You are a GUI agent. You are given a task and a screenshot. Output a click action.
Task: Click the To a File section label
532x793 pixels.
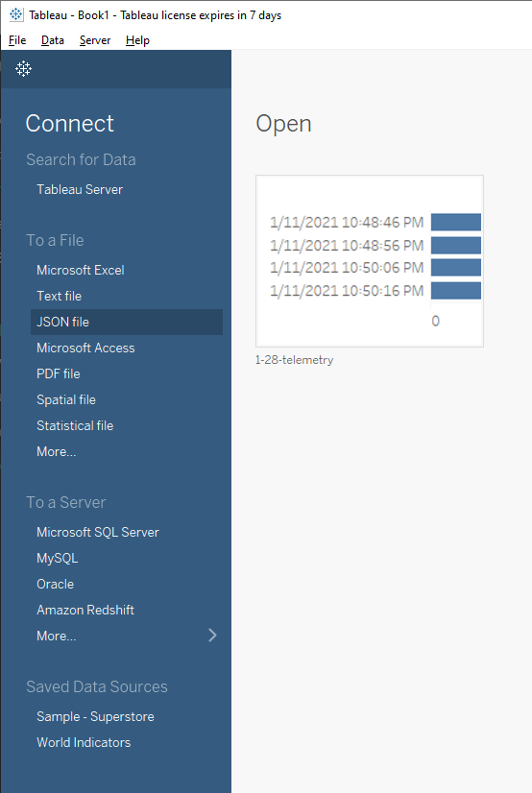coord(55,240)
